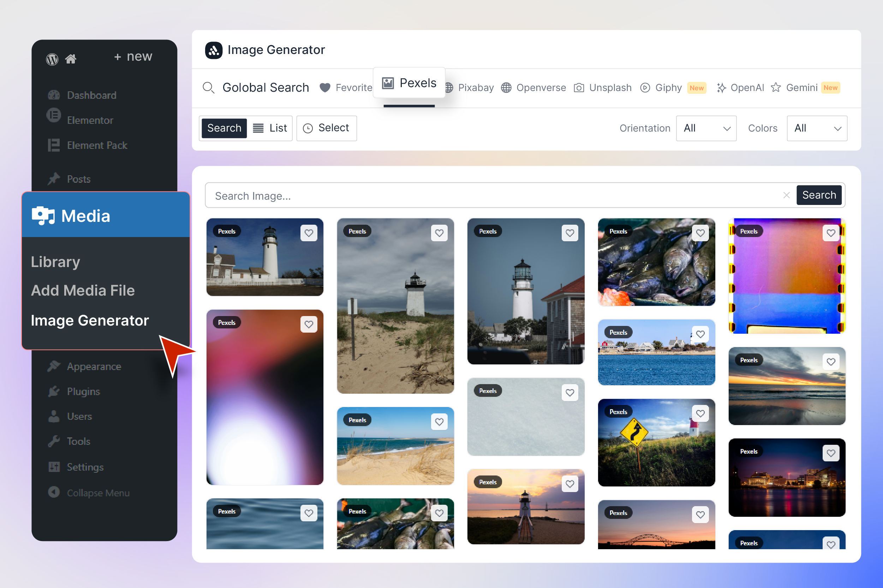This screenshot has height=588, width=883.
Task: Open the Unsplash image source
Action: click(603, 87)
